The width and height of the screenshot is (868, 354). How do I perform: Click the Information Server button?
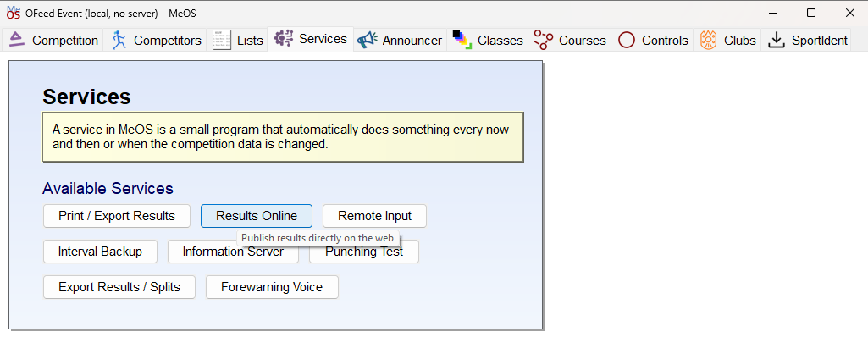tap(233, 252)
